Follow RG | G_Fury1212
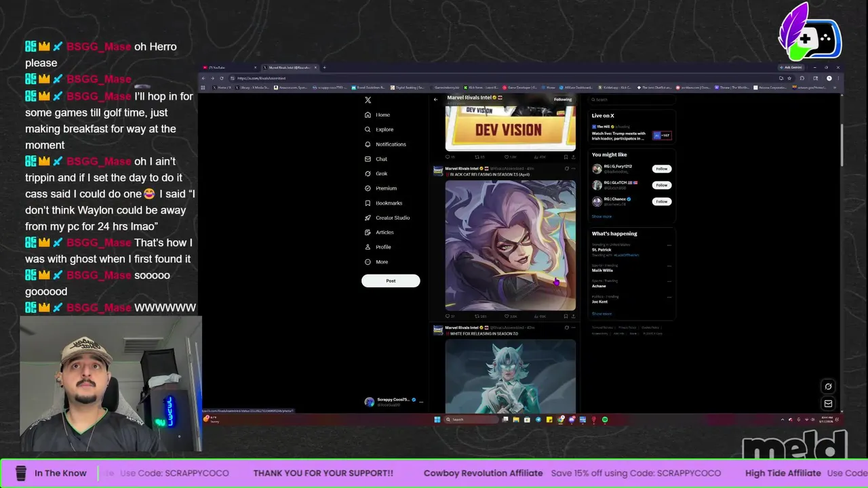The height and width of the screenshot is (488, 868). click(661, 169)
